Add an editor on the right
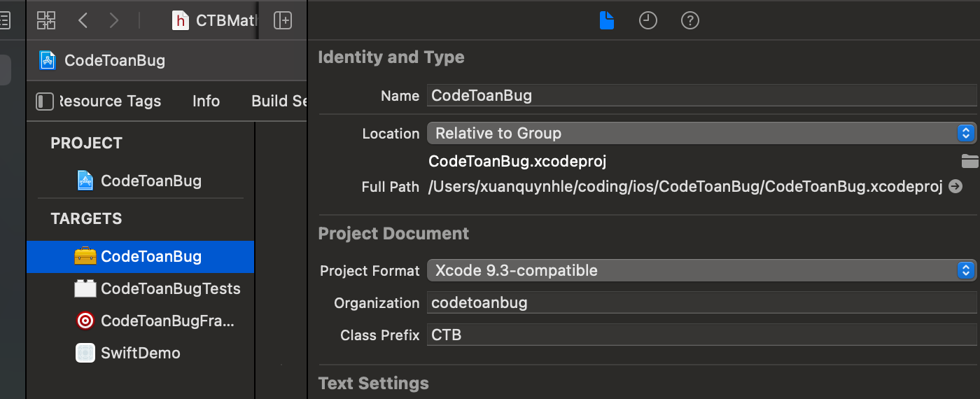 coord(283,20)
